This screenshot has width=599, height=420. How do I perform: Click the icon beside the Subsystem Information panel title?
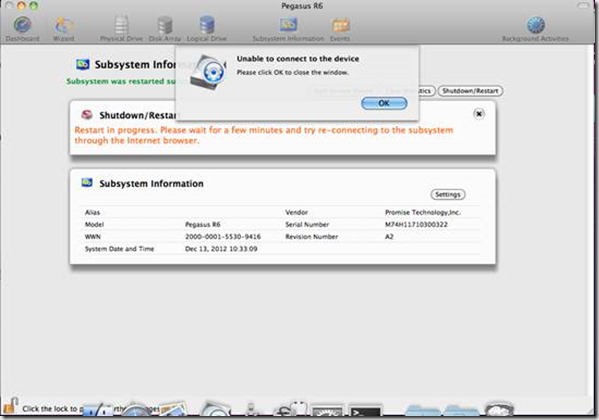tap(87, 183)
